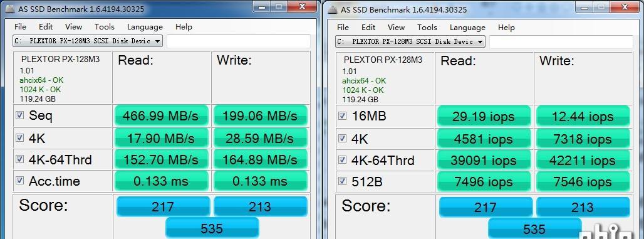Close the right AS SSD Benchmark window
The height and width of the screenshot is (239, 644).
pyautogui.click(x=625, y=7)
